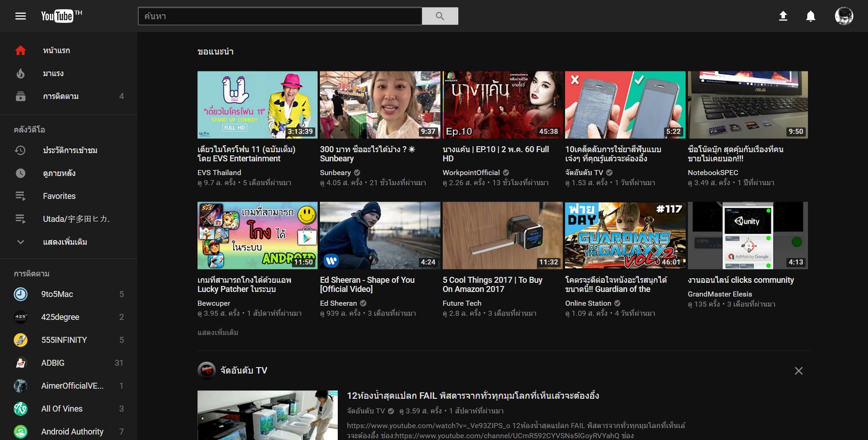This screenshot has width=868, height=440.
Task: Click the upload video icon
Action: tap(783, 16)
